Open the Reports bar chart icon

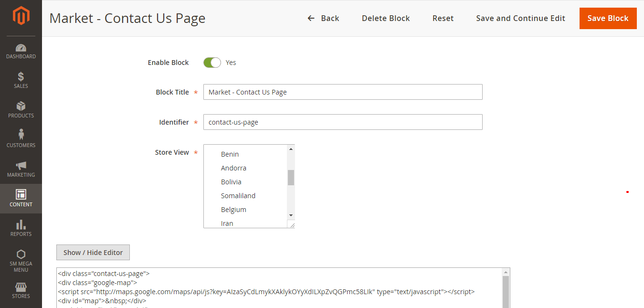21,224
